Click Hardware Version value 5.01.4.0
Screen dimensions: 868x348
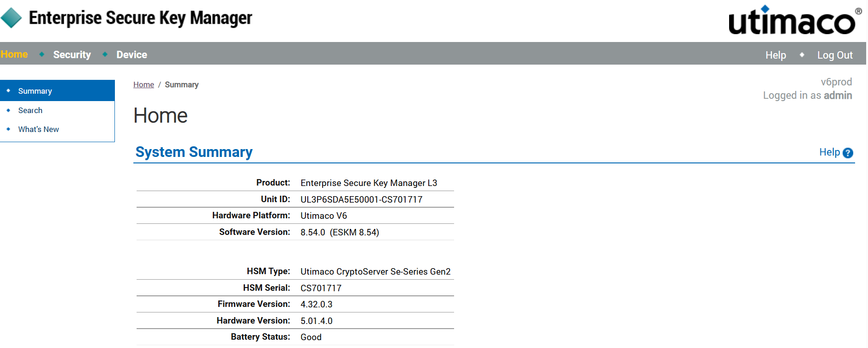point(317,321)
